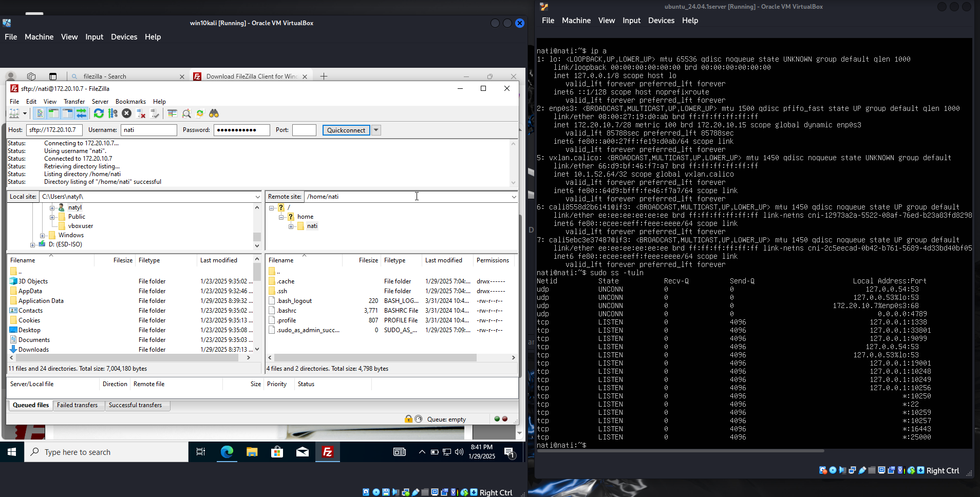Expand natyl folder in local tree

point(52,208)
